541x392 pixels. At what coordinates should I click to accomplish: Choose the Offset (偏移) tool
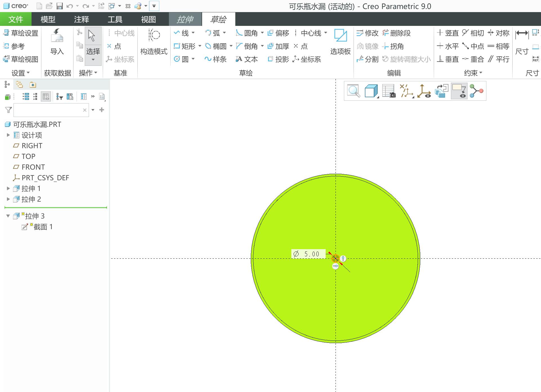(278, 33)
